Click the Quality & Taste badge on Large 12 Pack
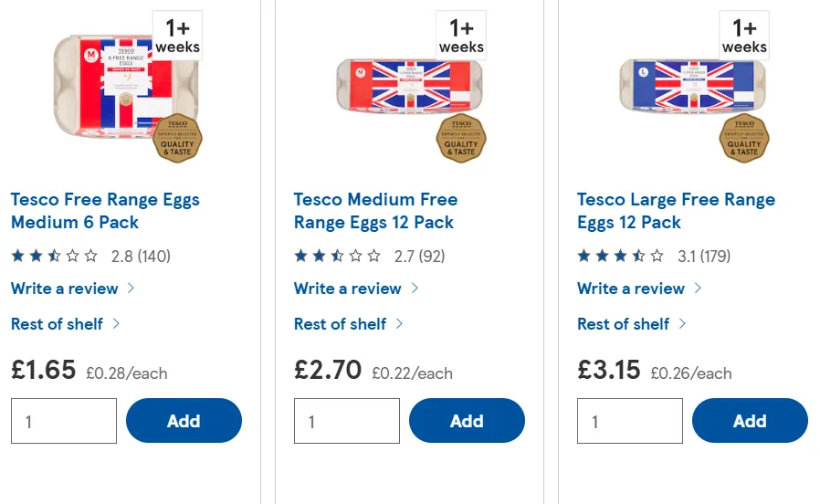 coord(744,138)
